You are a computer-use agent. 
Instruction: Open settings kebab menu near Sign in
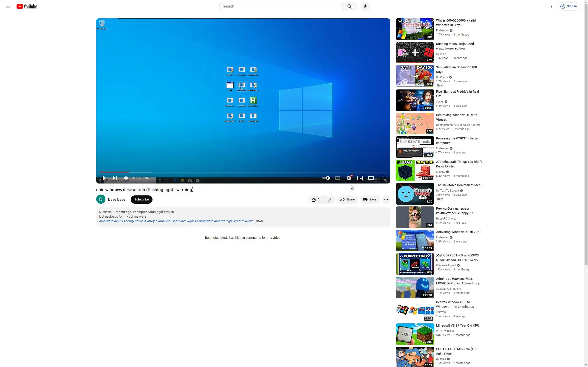click(x=551, y=6)
